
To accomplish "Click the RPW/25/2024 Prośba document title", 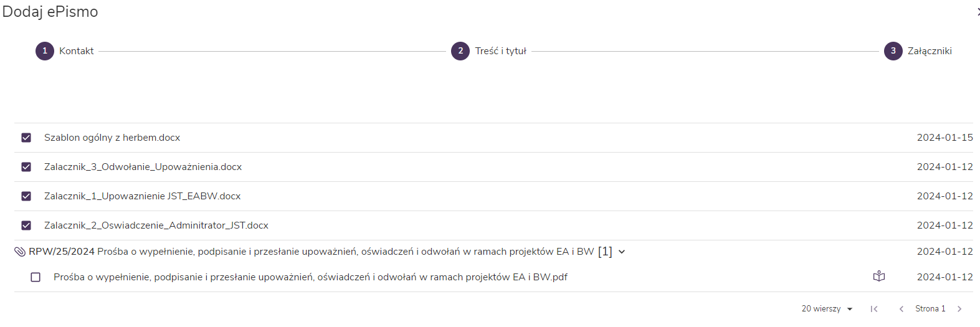I will 312,252.
